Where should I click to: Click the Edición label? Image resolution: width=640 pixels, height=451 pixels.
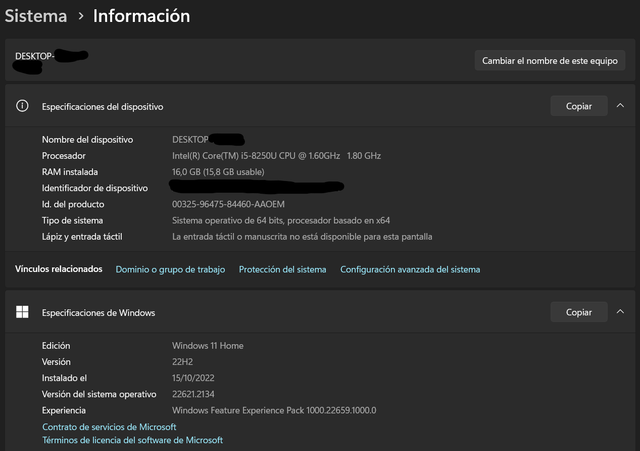(56, 346)
